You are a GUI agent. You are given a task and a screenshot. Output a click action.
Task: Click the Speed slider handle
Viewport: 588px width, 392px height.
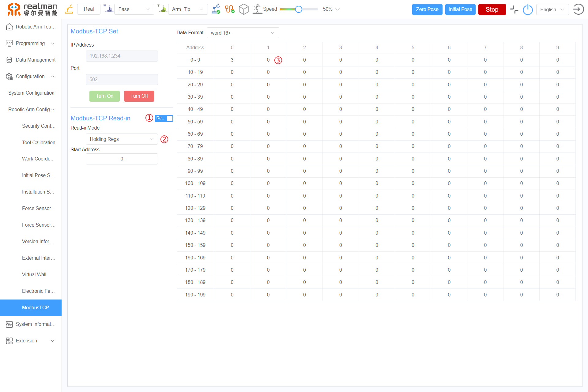[299, 9]
